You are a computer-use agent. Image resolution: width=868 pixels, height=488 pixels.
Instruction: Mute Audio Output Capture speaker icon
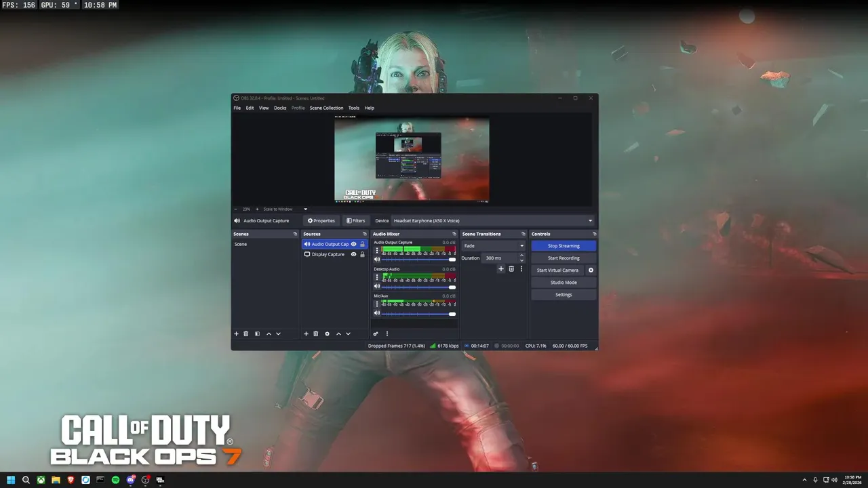pos(377,259)
